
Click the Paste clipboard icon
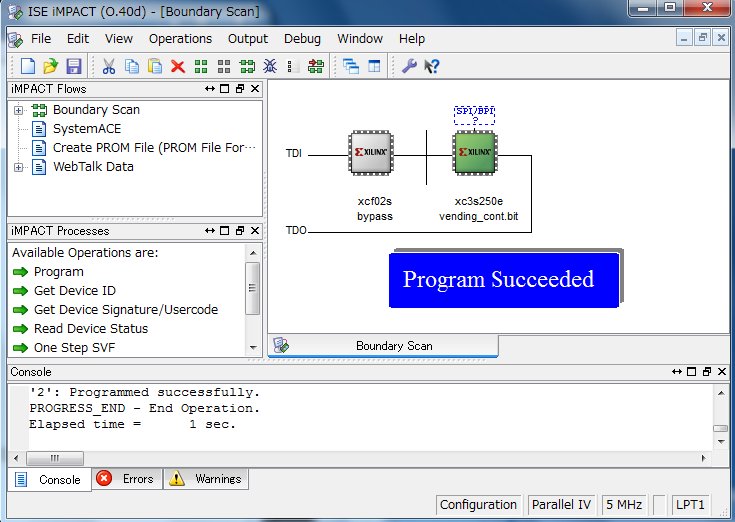coord(155,66)
